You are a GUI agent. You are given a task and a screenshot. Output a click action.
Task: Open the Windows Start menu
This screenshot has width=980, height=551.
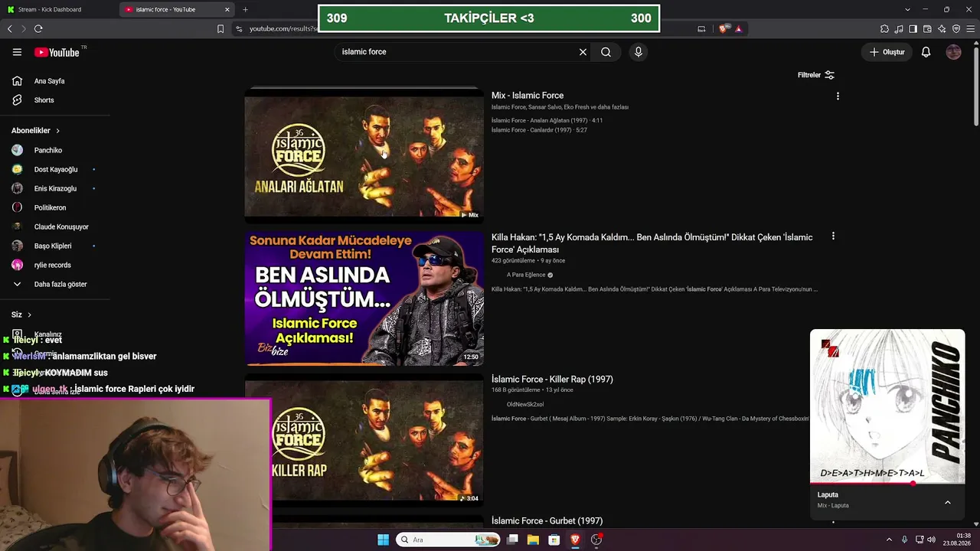tap(383, 540)
